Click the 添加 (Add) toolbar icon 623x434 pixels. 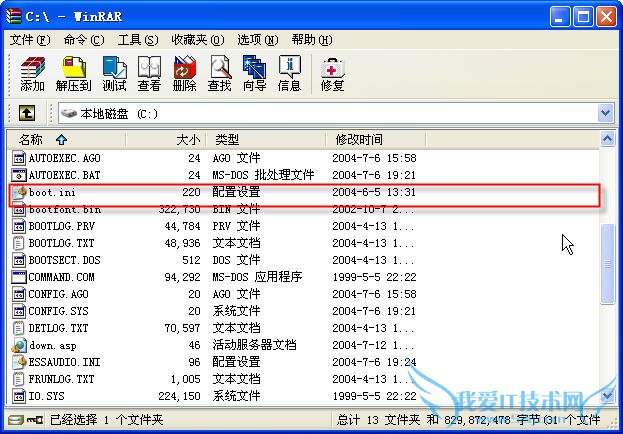pos(33,74)
